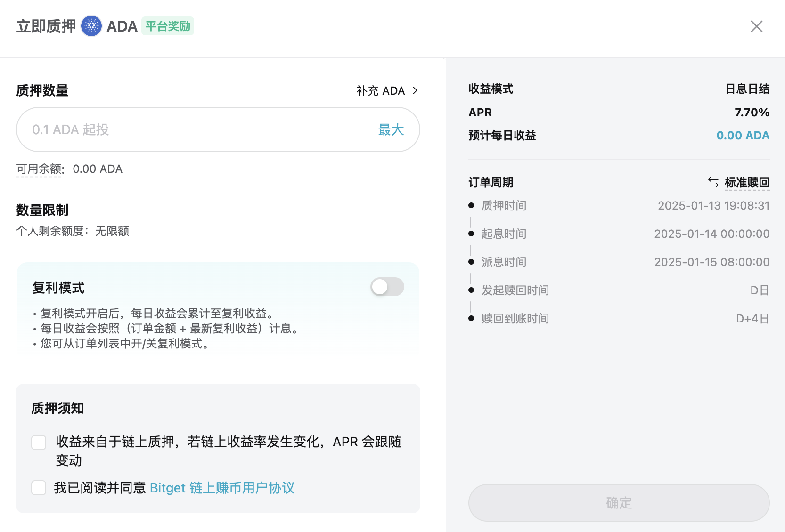Check the 我已阅读并同意 agreement checkbox

pyautogui.click(x=39, y=488)
